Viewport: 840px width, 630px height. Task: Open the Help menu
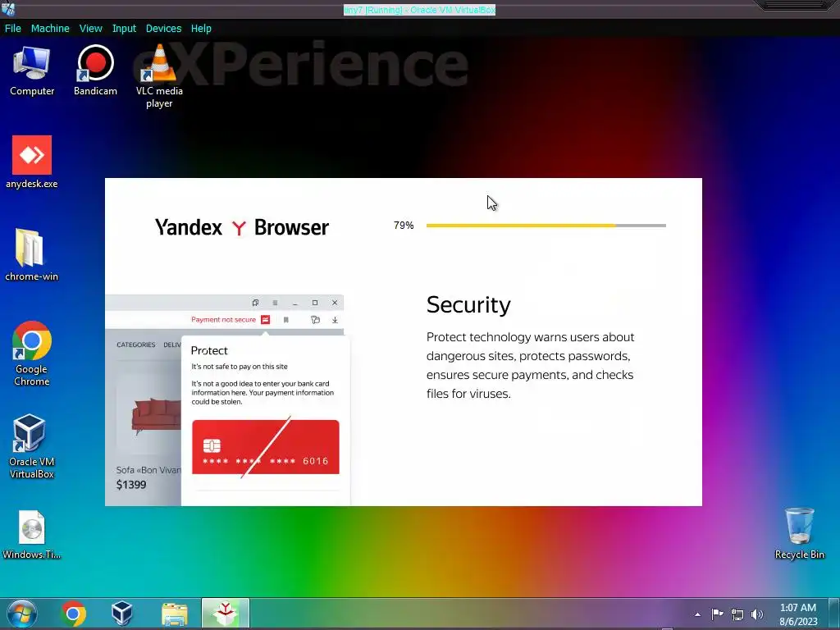pos(201,29)
